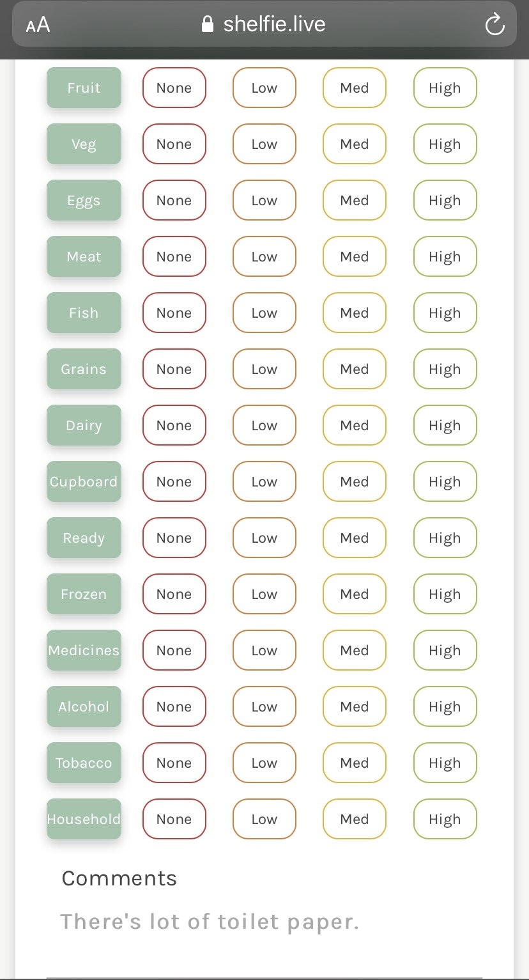This screenshot has width=529, height=980.
Task: Set Grains to None
Action: click(x=174, y=369)
